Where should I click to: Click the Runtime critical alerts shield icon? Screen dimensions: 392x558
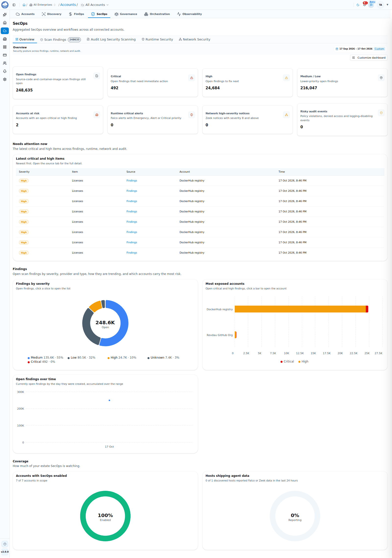pos(192,115)
